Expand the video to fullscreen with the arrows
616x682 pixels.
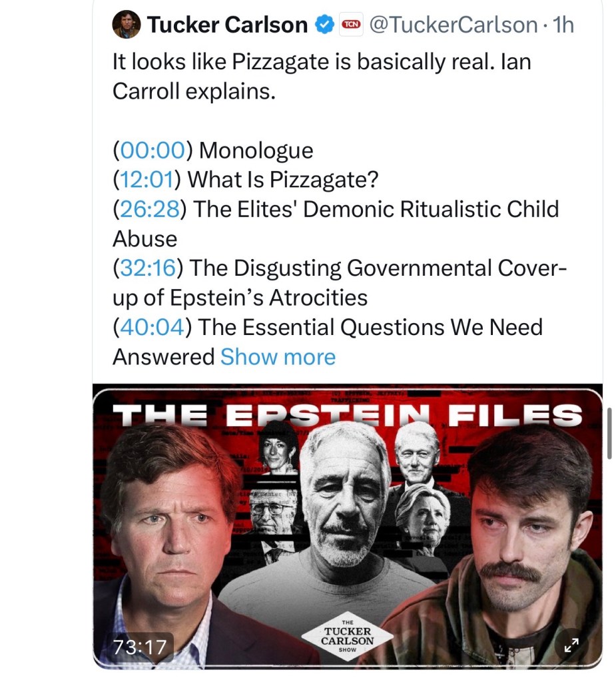click(571, 645)
